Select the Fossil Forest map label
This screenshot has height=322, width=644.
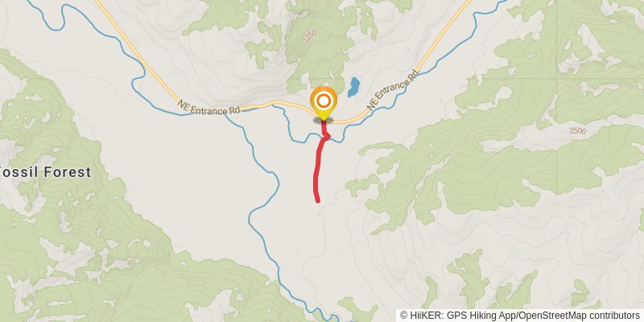[45, 172]
